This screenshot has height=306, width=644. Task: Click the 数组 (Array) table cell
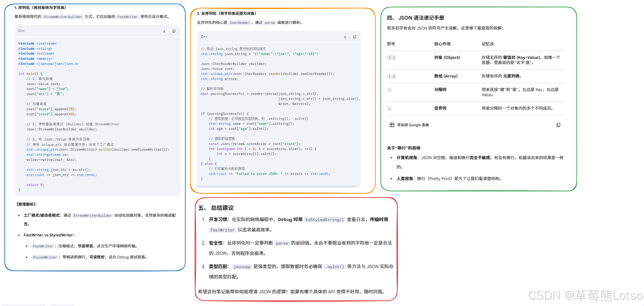coord(446,76)
